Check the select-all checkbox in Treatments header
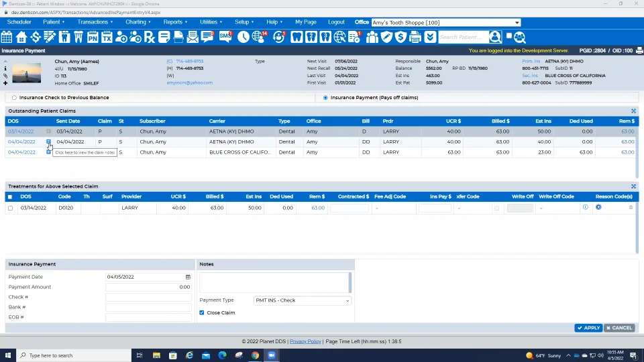644x362 pixels. pos(10,197)
